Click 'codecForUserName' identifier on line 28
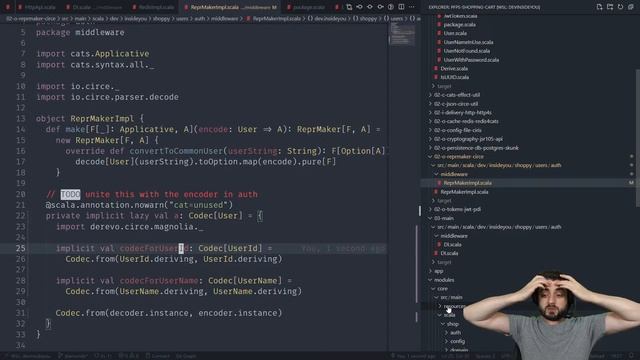The image size is (640, 360). click(159, 281)
